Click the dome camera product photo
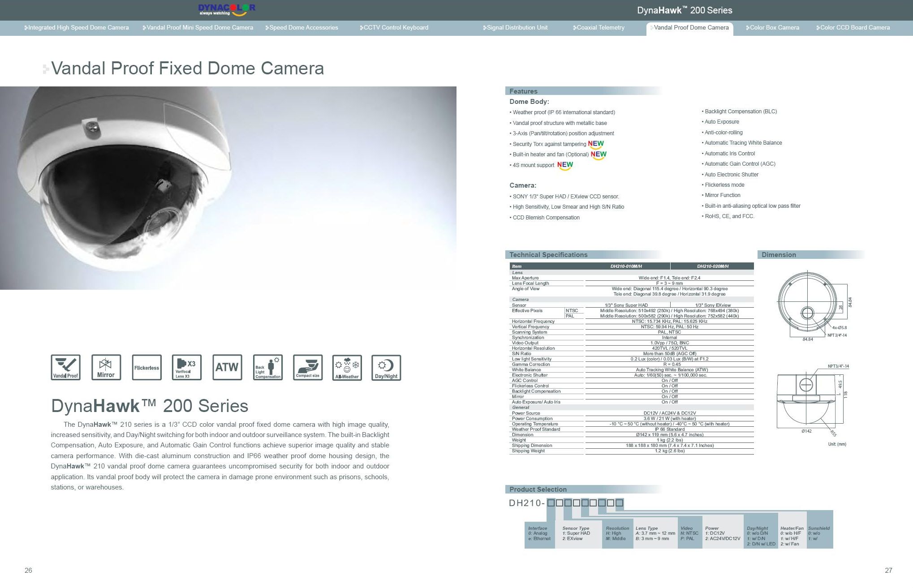This screenshot has height=588, width=913. (228, 188)
